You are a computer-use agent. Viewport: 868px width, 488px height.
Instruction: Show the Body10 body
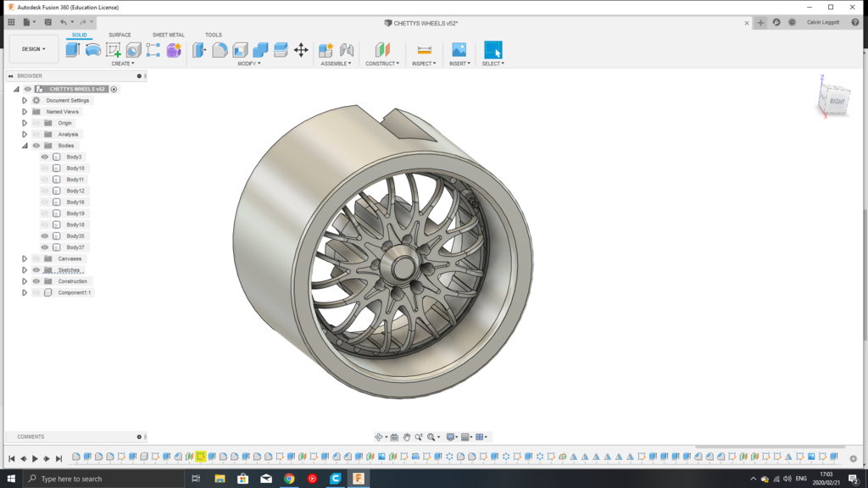[44, 168]
